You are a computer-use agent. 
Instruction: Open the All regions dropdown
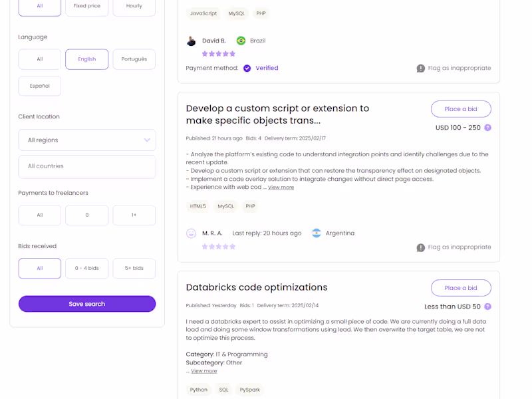click(87, 140)
